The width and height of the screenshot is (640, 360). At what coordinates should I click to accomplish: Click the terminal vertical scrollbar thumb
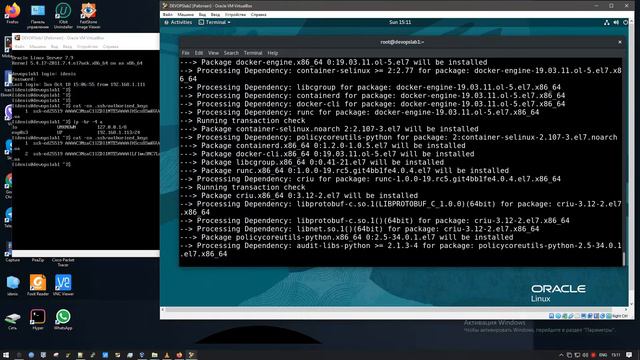623,259
